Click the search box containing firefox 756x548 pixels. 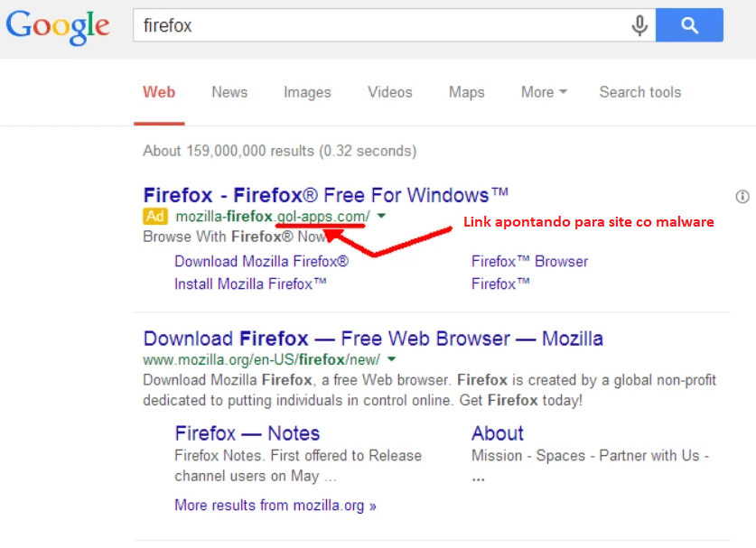click(x=379, y=26)
